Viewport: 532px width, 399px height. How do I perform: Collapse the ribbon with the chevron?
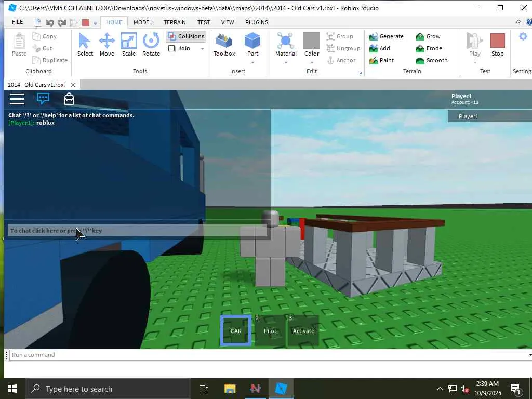(x=518, y=22)
